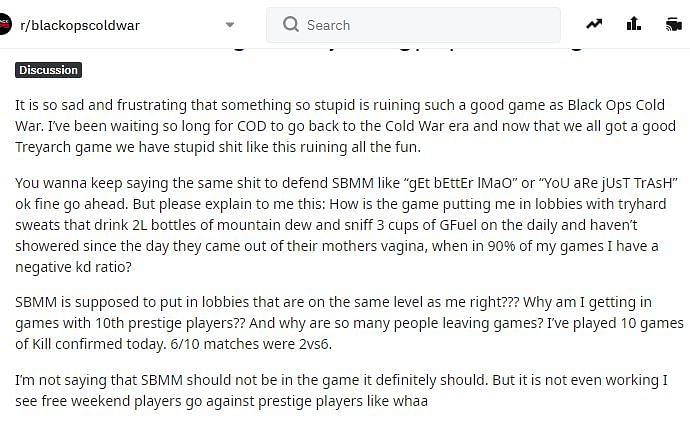
Task: Click the word "GFuel" in the post
Action: [458, 225]
